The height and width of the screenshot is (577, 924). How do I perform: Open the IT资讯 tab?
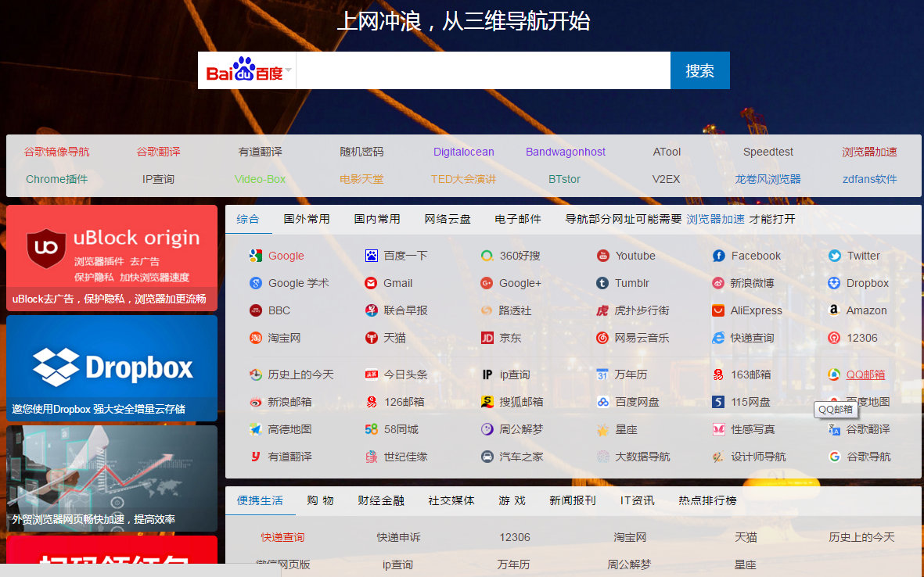(x=637, y=500)
